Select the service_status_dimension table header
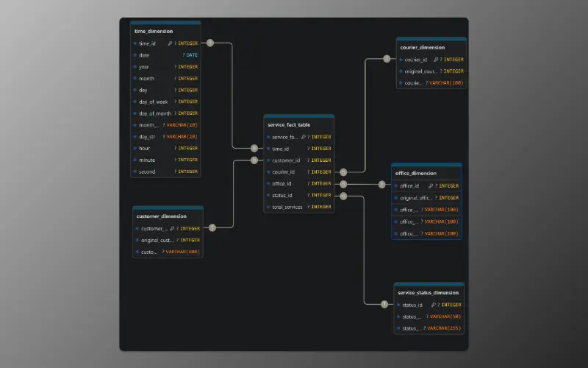Image resolution: width=588 pixels, height=368 pixels. click(429, 292)
